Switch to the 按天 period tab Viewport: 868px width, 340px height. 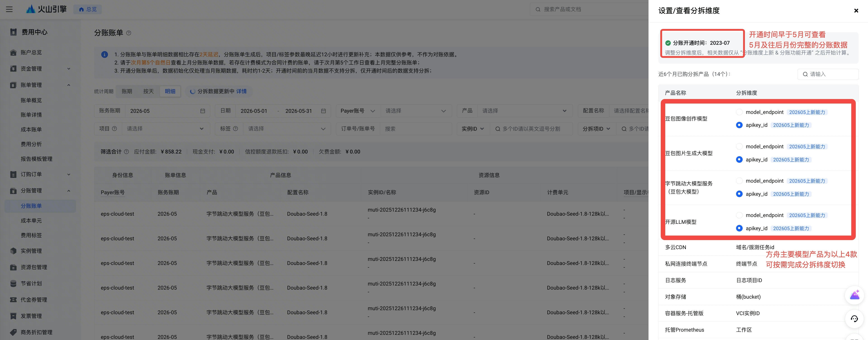[148, 91]
